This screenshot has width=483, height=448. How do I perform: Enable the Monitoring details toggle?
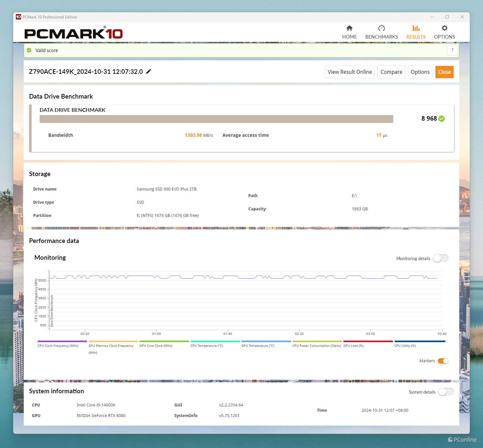(440, 258)
